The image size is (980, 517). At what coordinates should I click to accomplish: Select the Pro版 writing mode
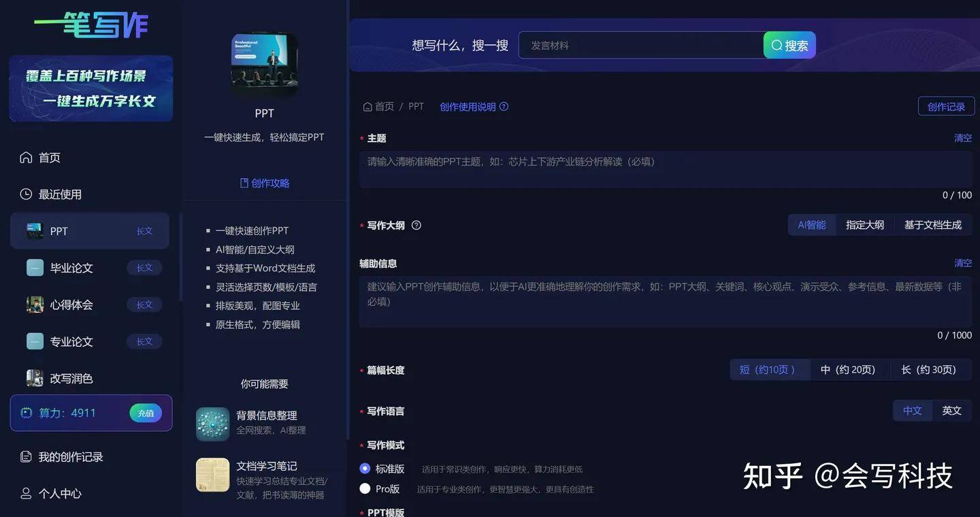pyautogui.click(x=365, y=488)
